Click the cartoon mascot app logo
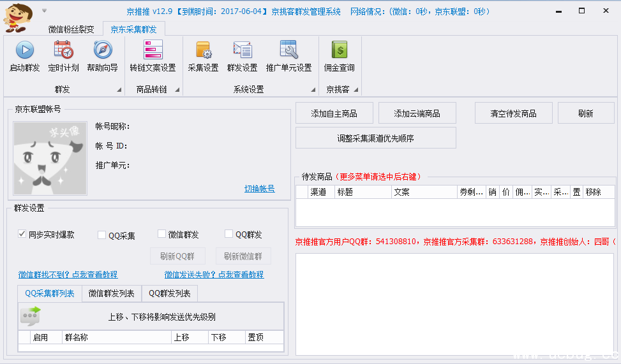This screenshot has height=364, width=621. click(x=17, y=17)
